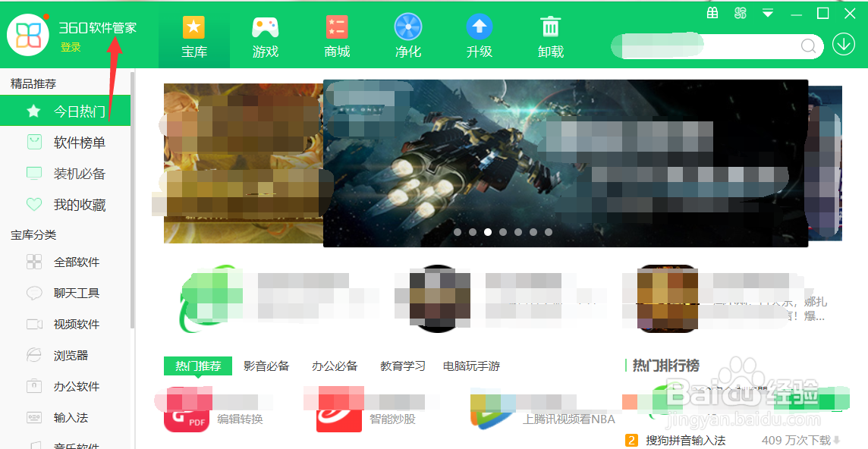The image size is (868, 449).
Task: Click the search magnifier icon
Action: click(808, 46)
